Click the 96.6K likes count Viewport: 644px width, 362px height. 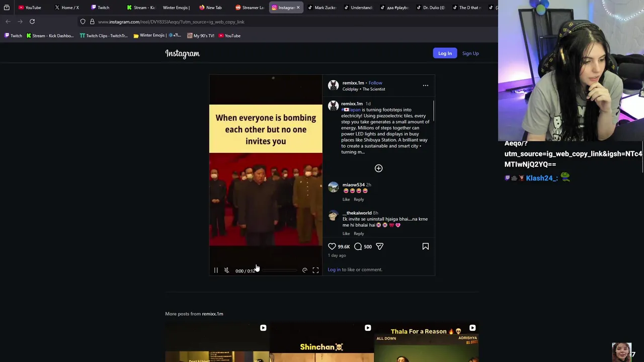pyautogui.click(x=344, y=247)
